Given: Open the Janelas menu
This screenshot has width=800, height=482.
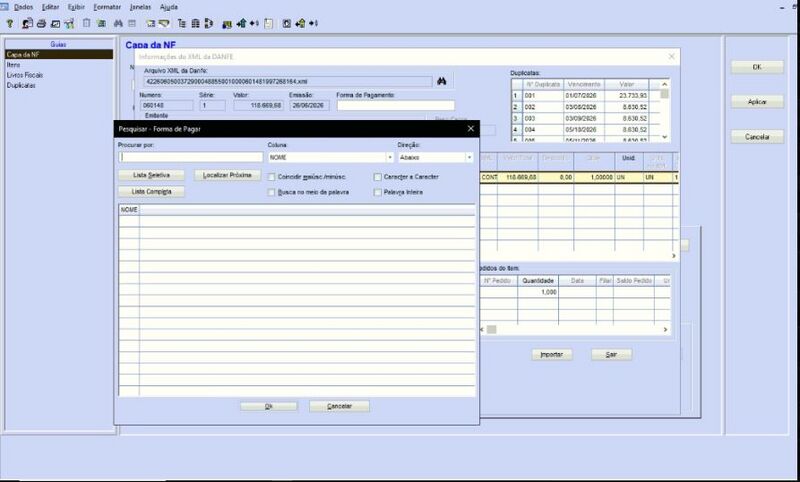Looking at the screenshot, I should tap(140, 7).
